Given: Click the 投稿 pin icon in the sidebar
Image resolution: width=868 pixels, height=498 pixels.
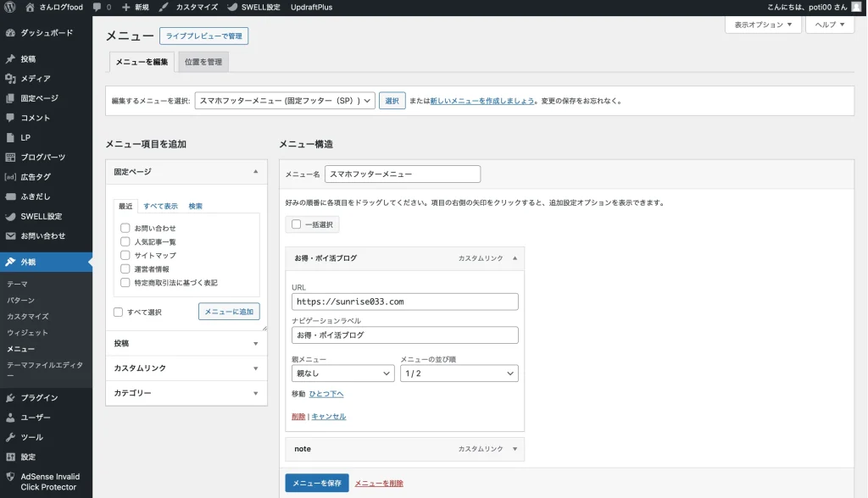Looking at the screenshot, I should click(x=10, y=58).
